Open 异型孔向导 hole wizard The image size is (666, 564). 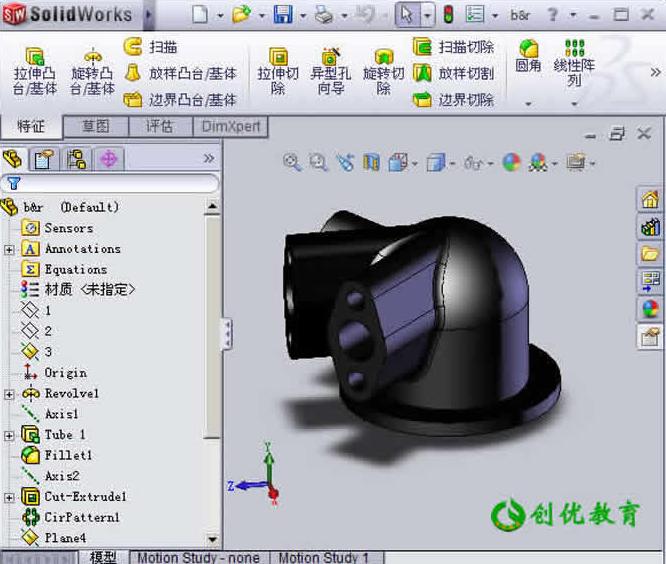(x=330, y=71)
